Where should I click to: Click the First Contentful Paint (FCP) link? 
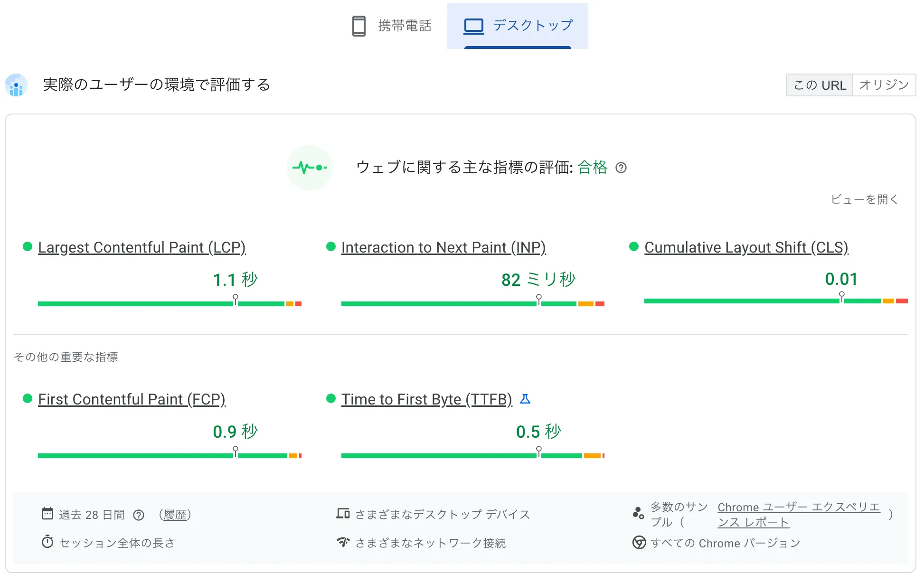pyautogui.click(x=132, y=399)
